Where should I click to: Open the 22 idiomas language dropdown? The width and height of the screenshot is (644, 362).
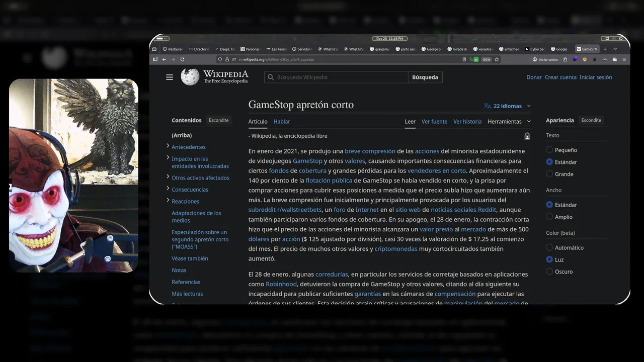click(507, 106)
